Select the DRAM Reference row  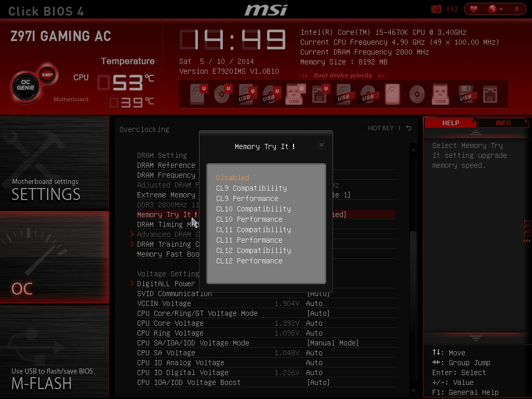coord(266,165)
